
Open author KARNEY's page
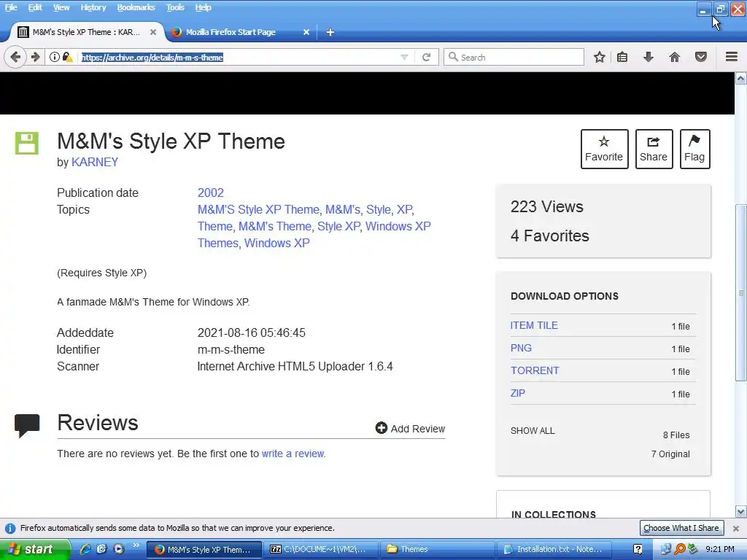click(x=95, y=162)
